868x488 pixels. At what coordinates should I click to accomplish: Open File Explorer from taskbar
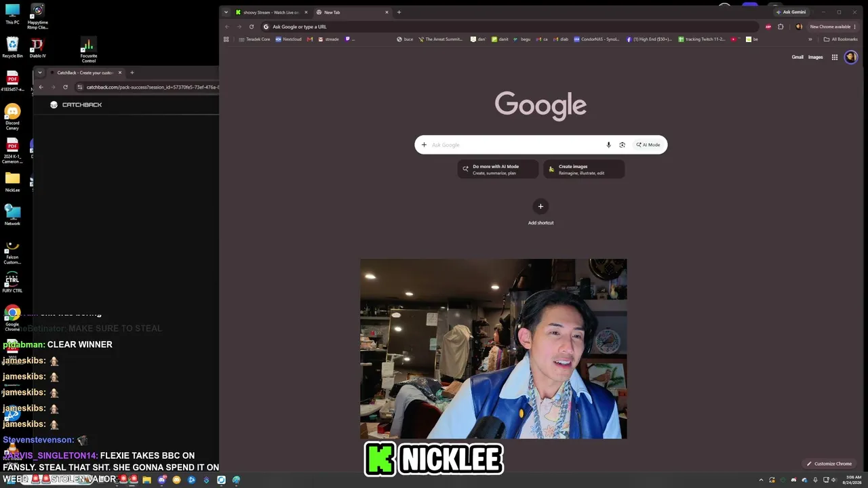coord(146,480)
